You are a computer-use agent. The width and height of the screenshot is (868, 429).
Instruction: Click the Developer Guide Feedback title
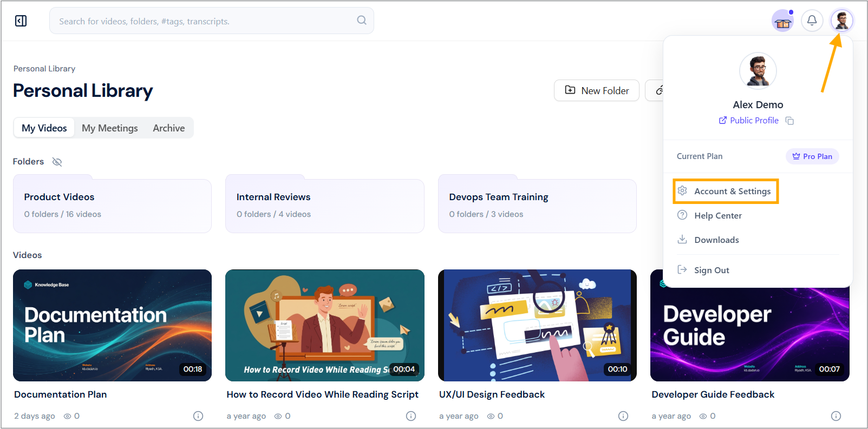pos(713,394)
